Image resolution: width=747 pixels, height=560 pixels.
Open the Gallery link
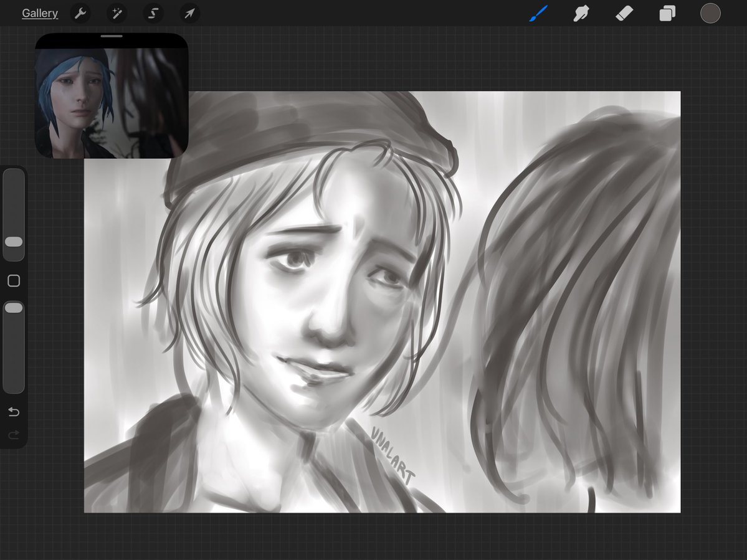tap(40, 13)
